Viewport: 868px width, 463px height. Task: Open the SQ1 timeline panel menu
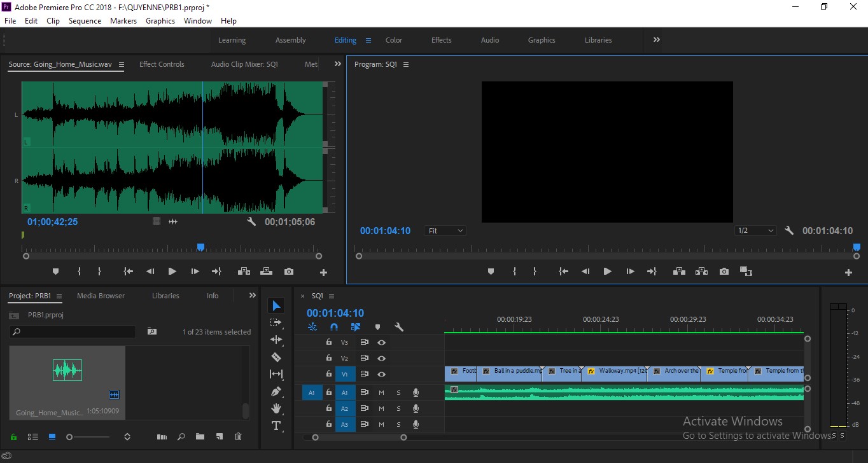click(332, 296)
